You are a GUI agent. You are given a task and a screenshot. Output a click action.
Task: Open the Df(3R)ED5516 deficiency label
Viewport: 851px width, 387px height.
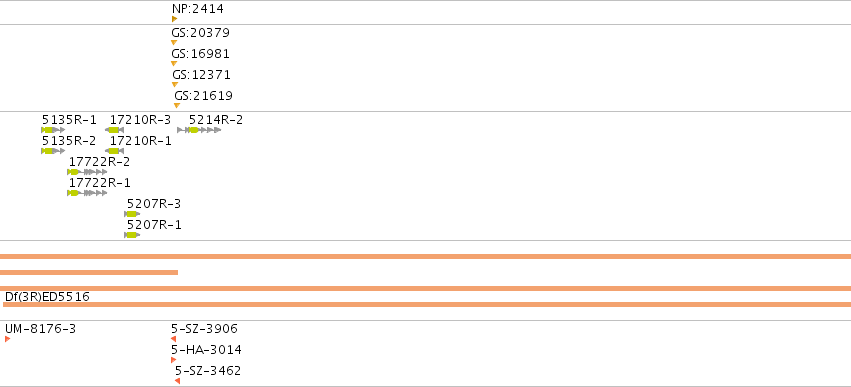point(47,297)
